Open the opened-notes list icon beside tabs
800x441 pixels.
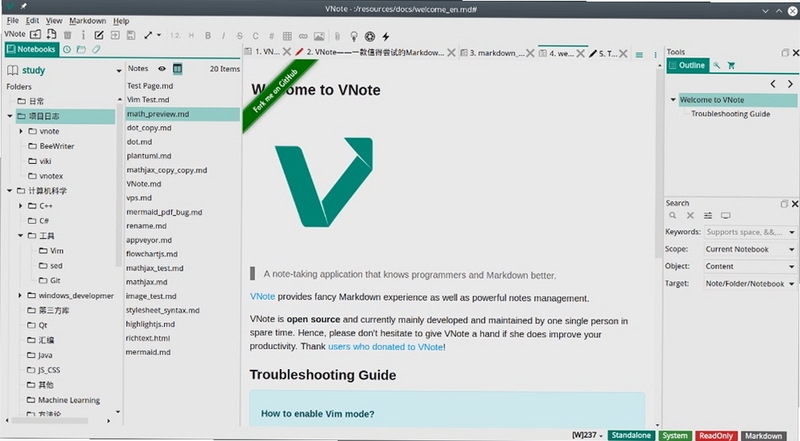pyautogui.click(x=639, y=55)
